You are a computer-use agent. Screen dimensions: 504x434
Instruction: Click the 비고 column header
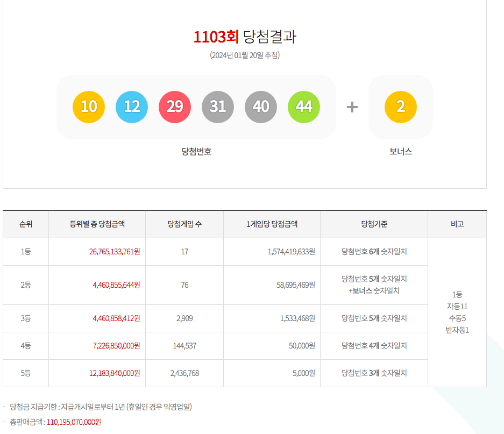click(x=457, y=224)
